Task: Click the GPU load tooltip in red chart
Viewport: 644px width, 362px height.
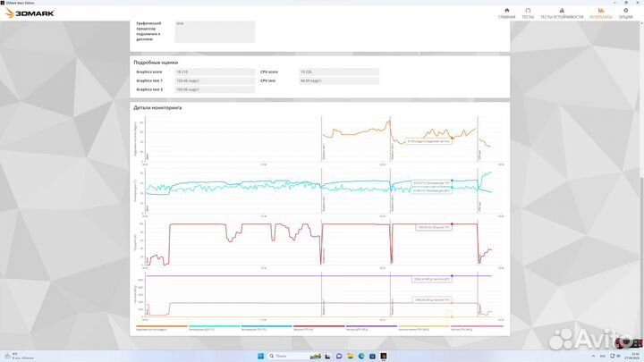Action: pyautogui.click(x=434, y=227)
